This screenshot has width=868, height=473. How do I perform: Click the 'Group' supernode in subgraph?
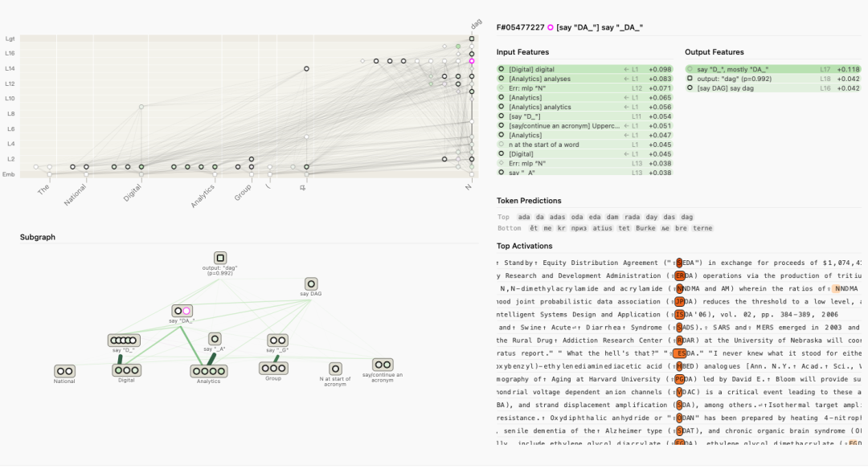273,368
